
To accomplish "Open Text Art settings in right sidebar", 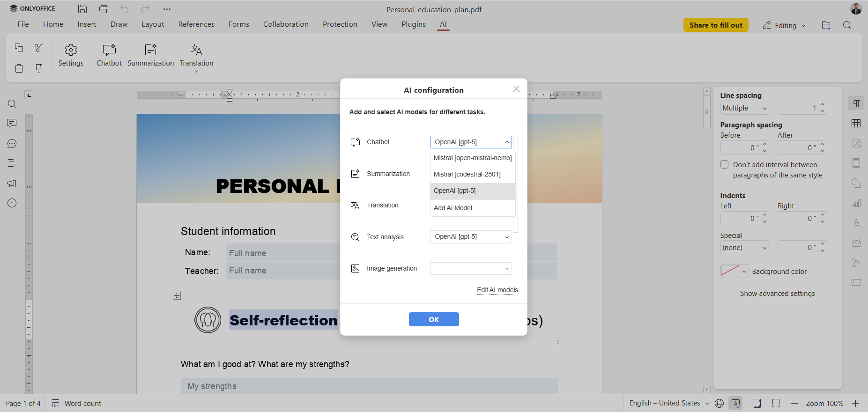I will [856, 223].
